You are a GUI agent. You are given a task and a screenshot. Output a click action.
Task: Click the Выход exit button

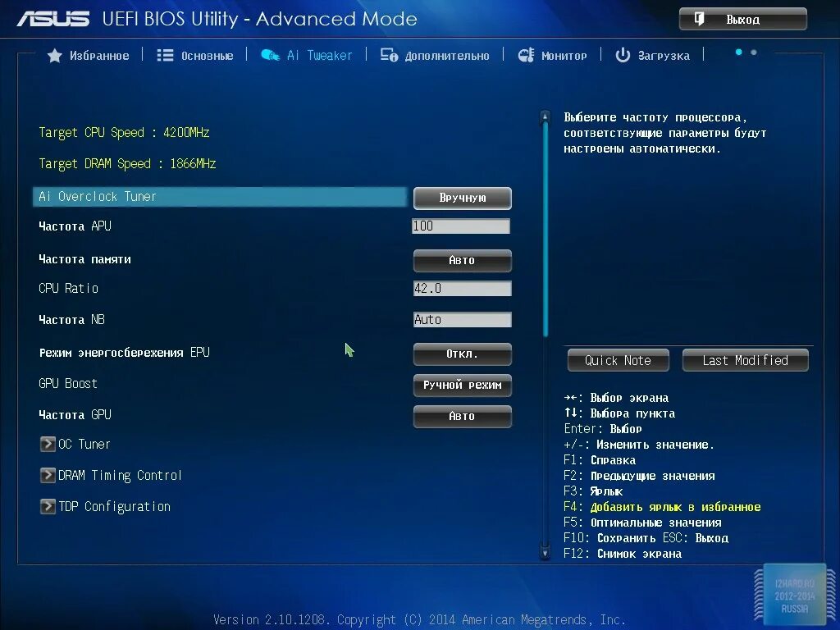pyautogui.click(x=742, y=20)
